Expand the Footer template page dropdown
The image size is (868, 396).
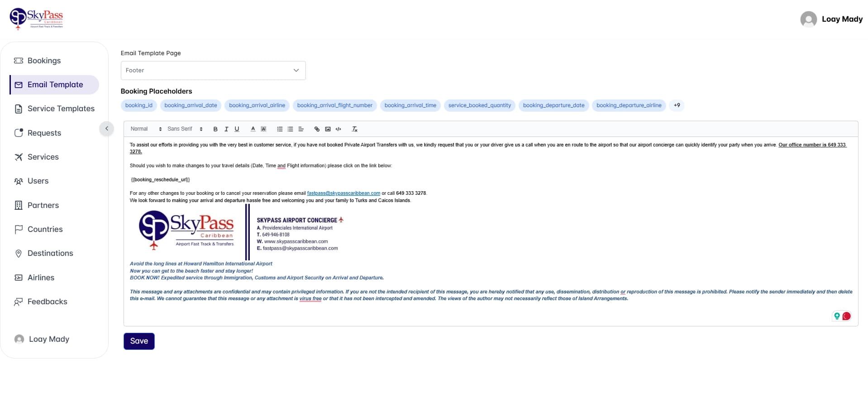(x=213, y=71)
